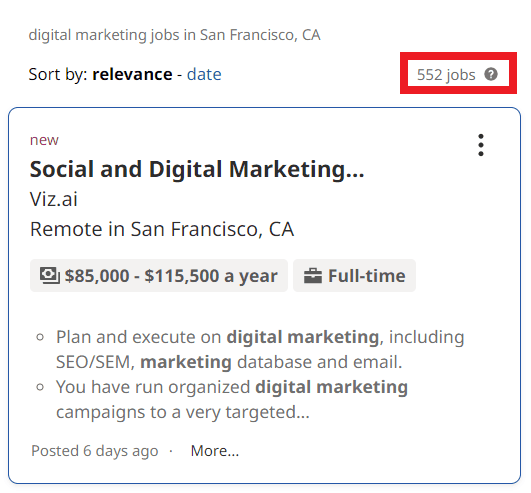
Task: Click the help question mark beside 552 jobs
Action: [491, 74]
